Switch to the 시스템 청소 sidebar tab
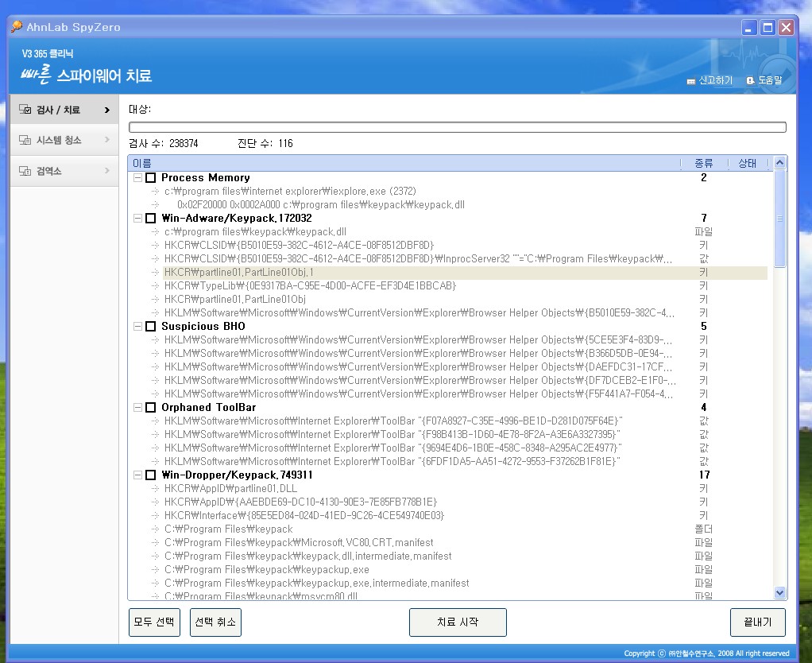The width and height of the screenshot is (812, 663). [64, 140]
